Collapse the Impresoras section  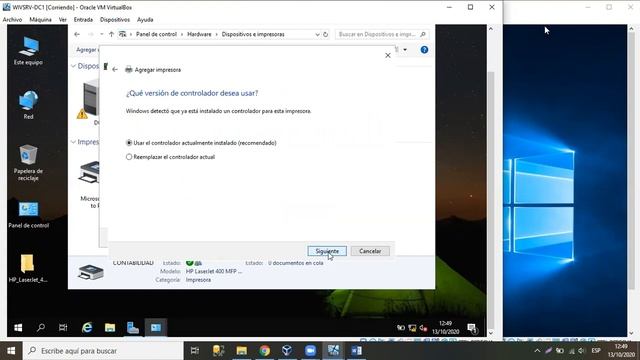[73, 142]
